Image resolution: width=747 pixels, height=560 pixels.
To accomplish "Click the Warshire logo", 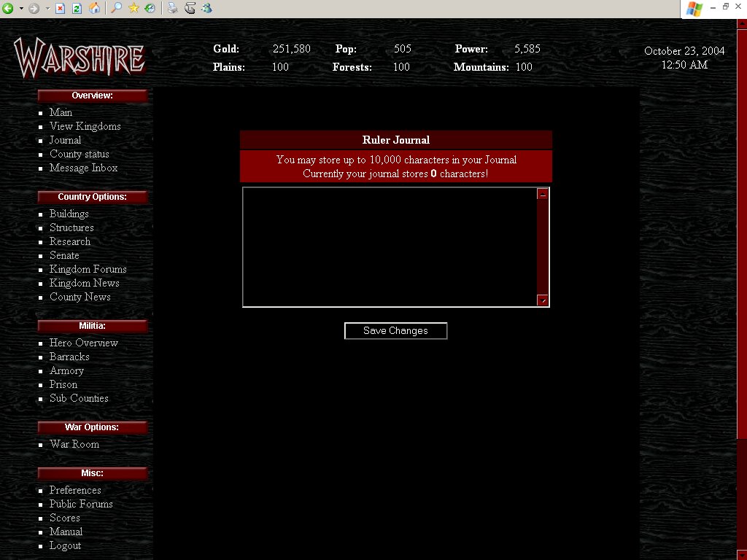I will tap(79, 58).
